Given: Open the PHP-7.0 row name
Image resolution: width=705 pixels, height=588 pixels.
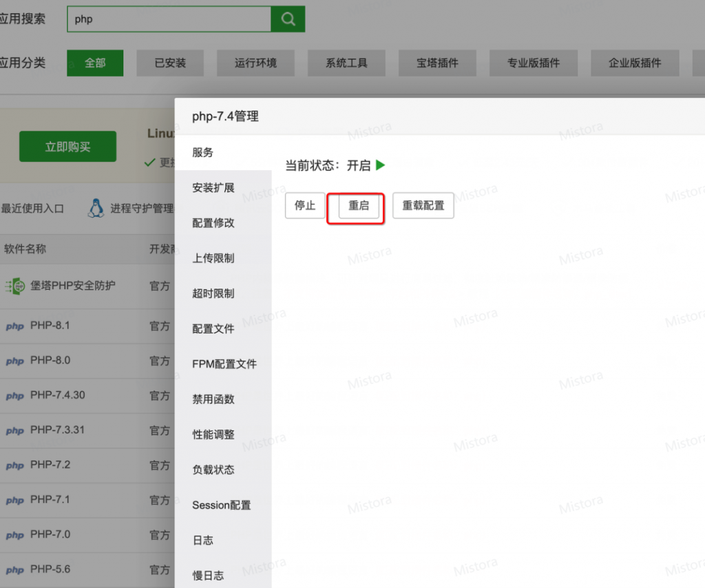Looking at the screenshot, I should 50,534.
